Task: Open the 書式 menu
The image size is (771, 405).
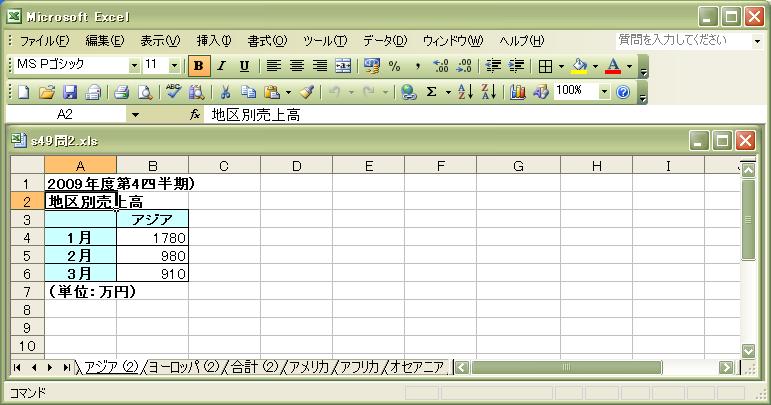Action: [267, 41]
